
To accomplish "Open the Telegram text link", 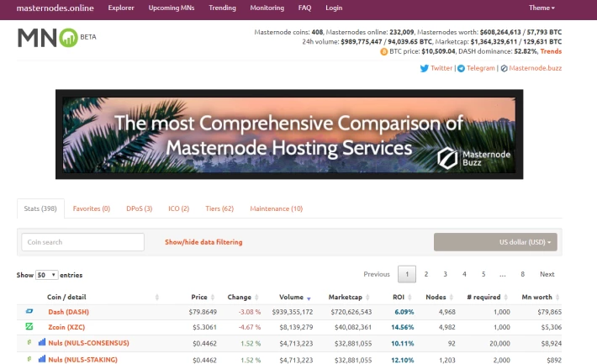I will (480, 68).
